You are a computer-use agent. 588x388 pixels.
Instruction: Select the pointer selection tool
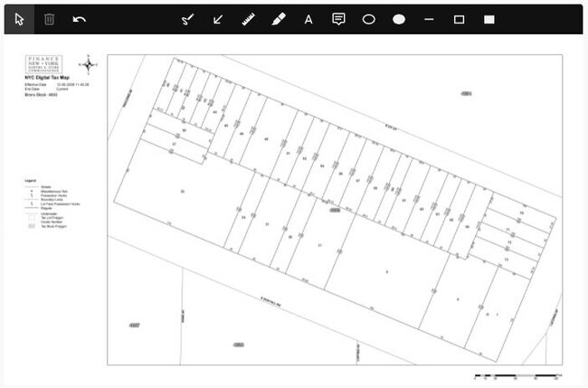[x=20, y=19]
